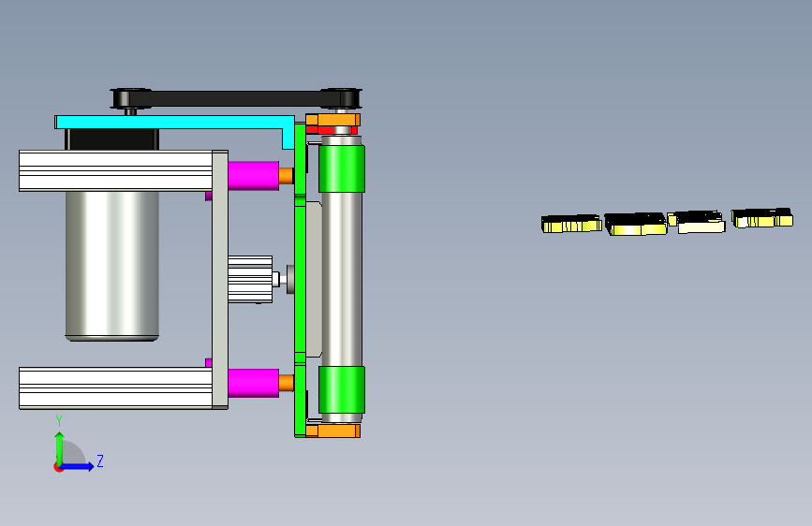The width and height of the screenshot is (812, 526).
Task: Pick the upper white aluminum extrusion
Action: (x=115, y=171)
